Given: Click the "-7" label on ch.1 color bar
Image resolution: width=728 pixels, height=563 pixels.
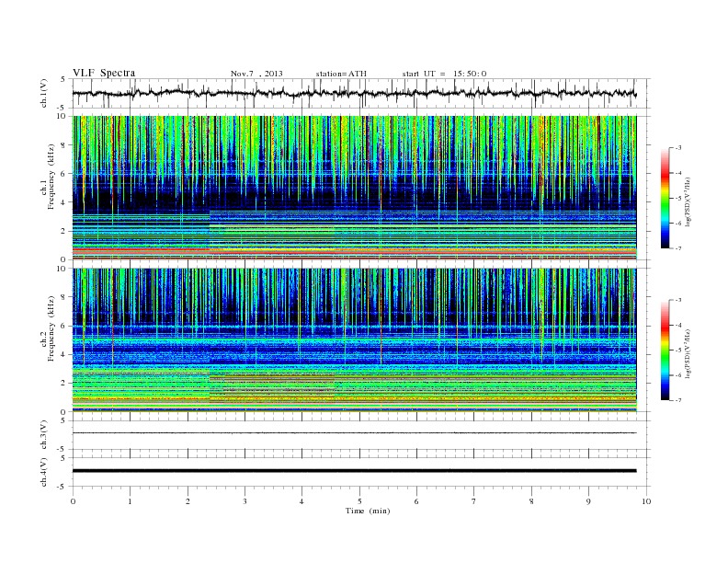Looking at the screenshot, I should click(677, 248).
